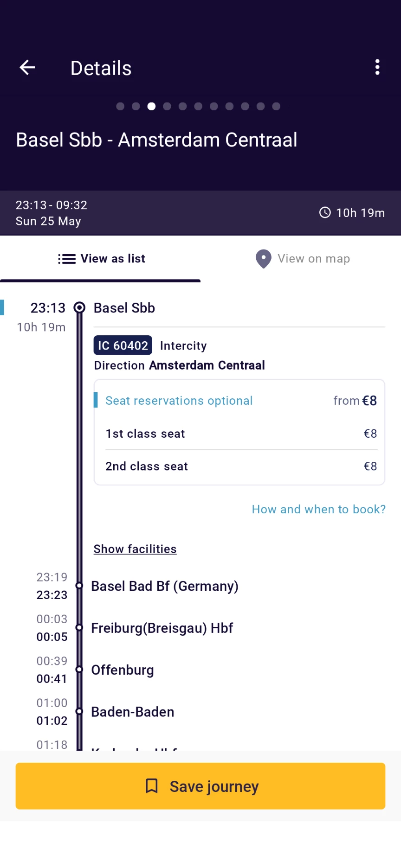The height and width of the screenshot is (868, 401).
Task: Tap the IC 60402 train badge
Action: coord(123,345)
